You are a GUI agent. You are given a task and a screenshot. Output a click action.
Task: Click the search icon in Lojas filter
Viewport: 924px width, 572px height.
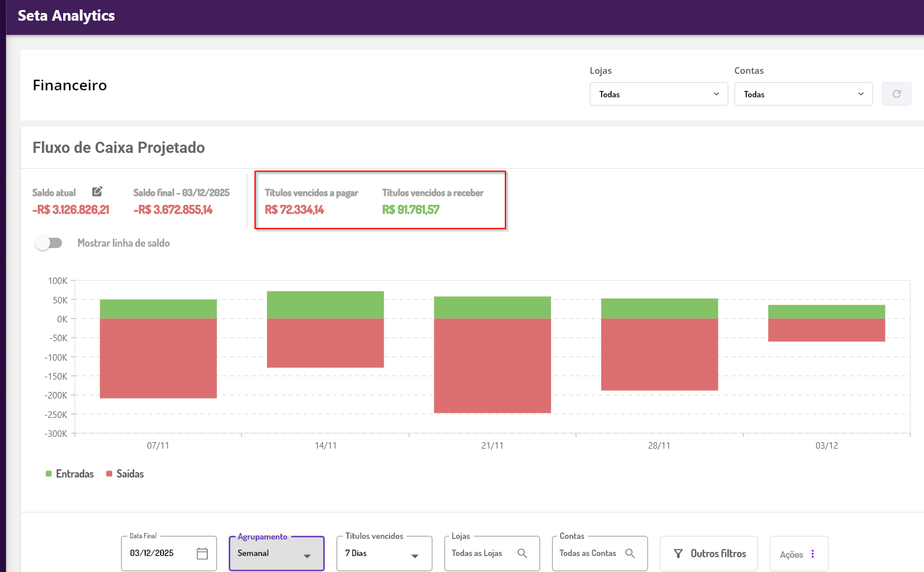[x=522, y=553]
